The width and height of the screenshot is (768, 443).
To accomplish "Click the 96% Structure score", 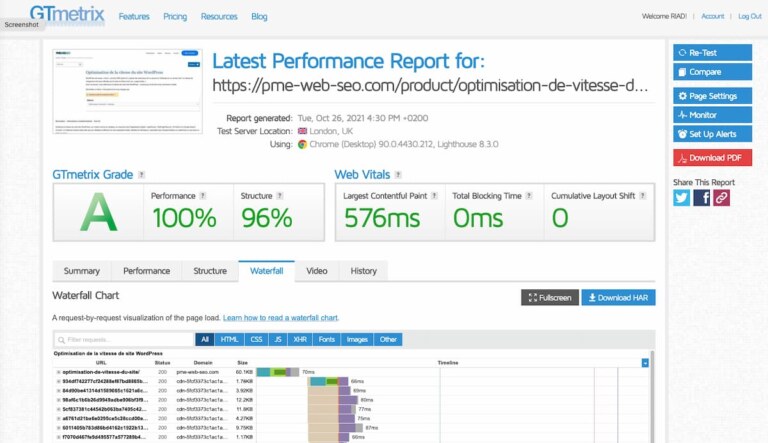I will tap(267, 218).
